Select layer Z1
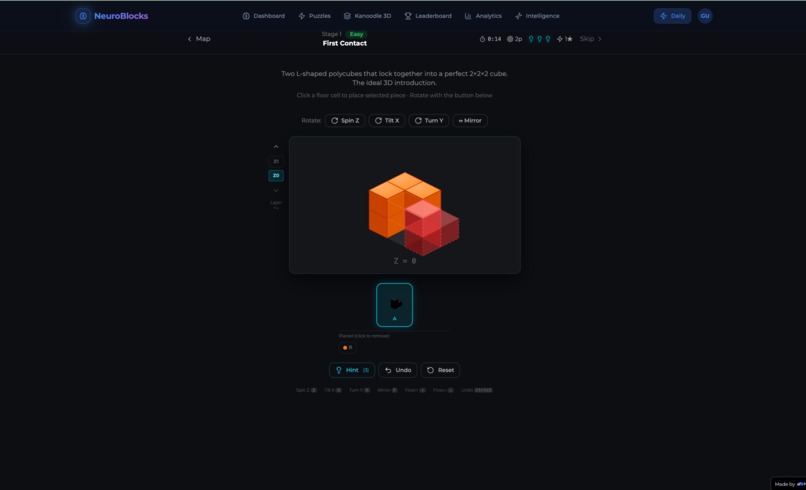The image size is (806, 490). click(x=276, y=161)
